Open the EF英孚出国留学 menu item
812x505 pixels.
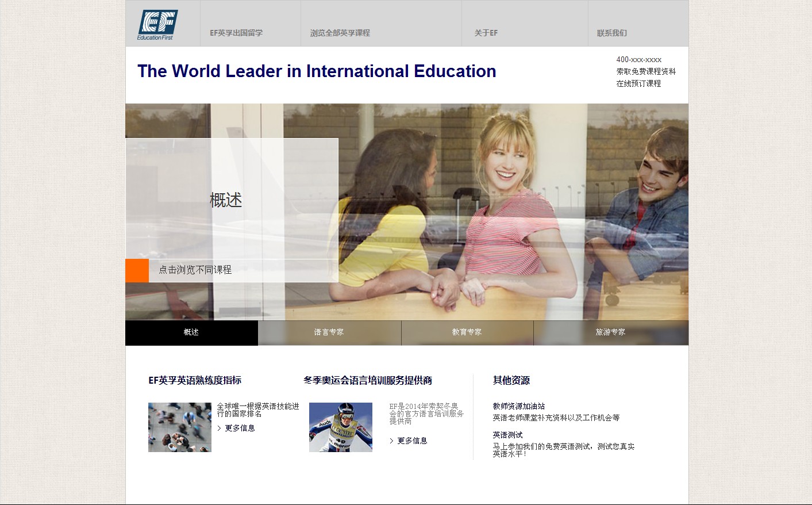(x=236, y=33)
